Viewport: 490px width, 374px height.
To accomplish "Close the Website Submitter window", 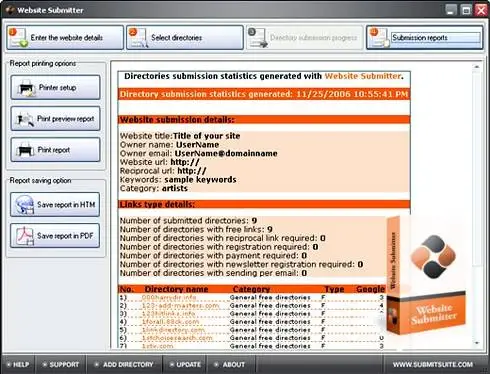I will pyautogui.click(x=481, y=10).
